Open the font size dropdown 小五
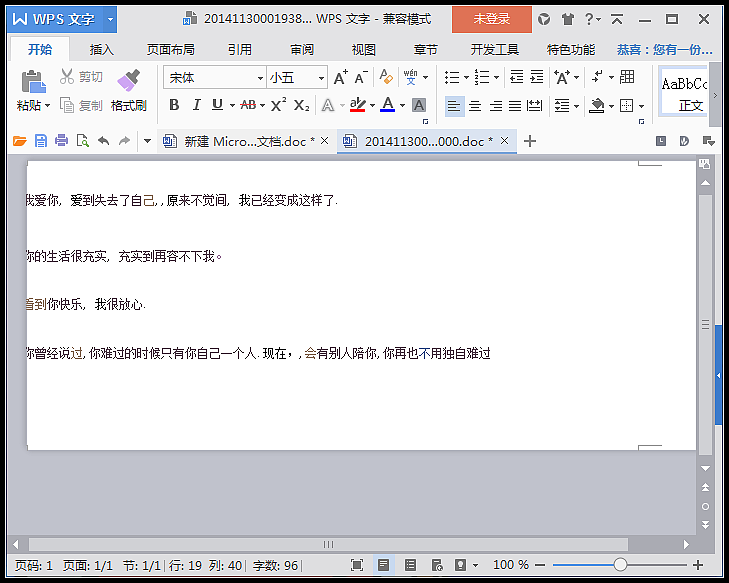This screenshot has height=583, width=729. (321, 78)
